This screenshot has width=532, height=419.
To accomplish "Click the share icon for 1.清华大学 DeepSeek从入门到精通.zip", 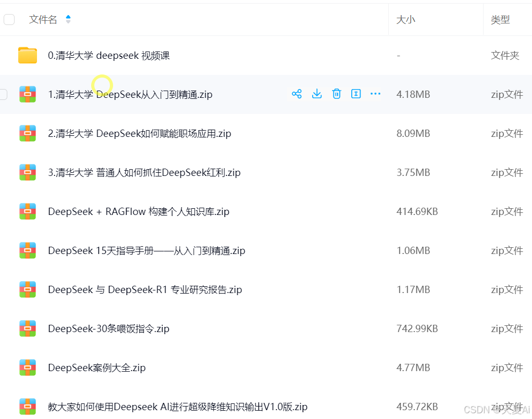I will (x=296, y=94).
